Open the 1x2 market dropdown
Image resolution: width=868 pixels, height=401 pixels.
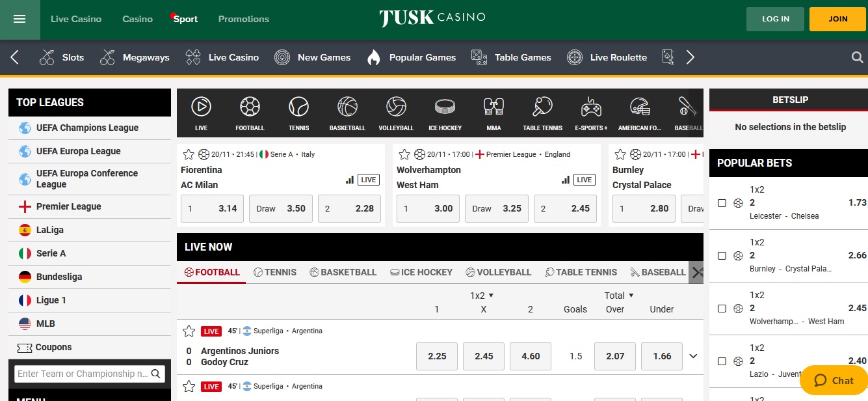tap(482, 296)
